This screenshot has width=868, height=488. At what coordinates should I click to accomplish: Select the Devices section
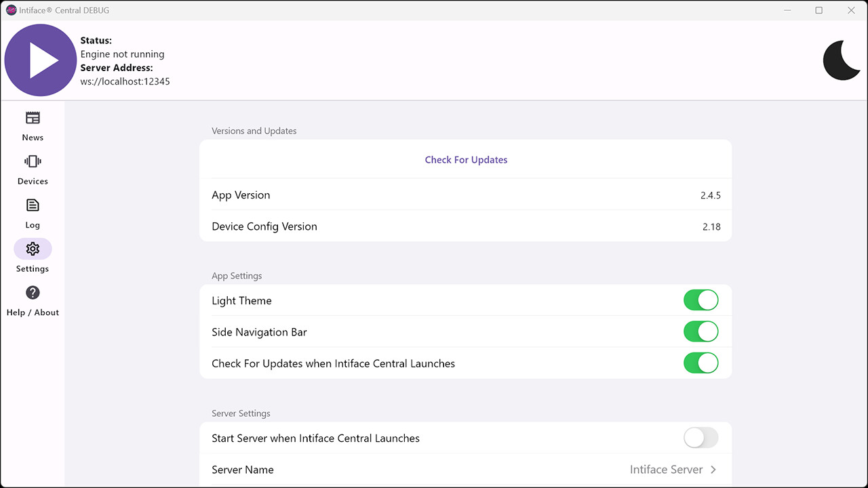32,169
